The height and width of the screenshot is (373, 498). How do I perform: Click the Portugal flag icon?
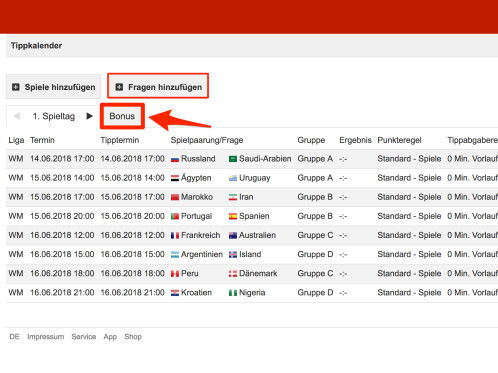(175, 217)
